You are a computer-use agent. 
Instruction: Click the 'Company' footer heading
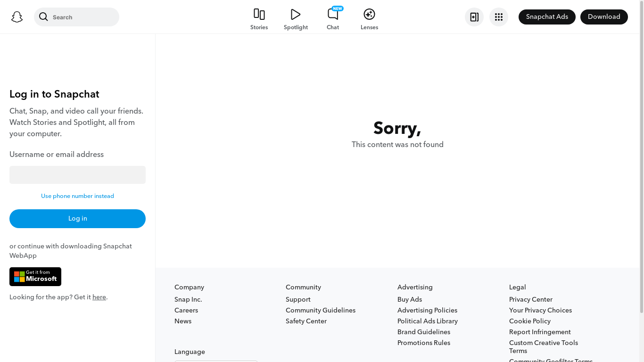point(189,287)
